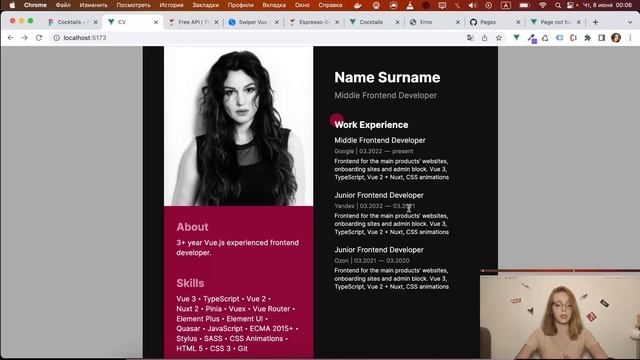
Task: Expand the tab search chevron
Action: click(629, 22)
